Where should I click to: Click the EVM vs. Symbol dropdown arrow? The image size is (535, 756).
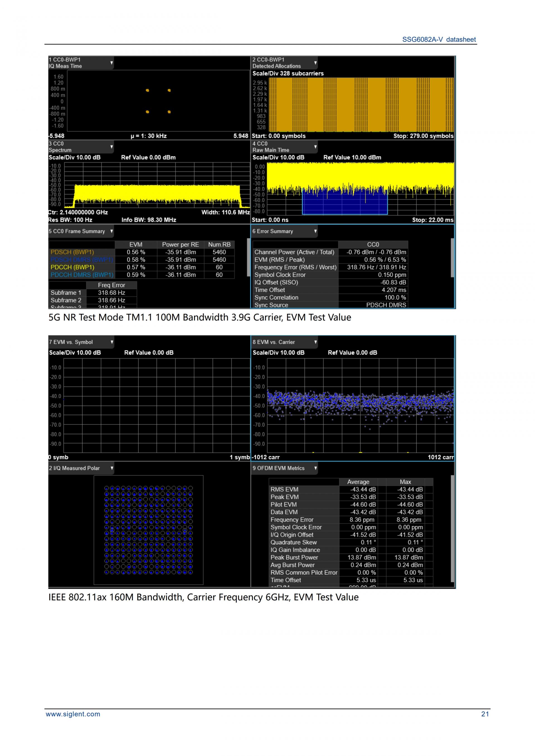(112, 342)
